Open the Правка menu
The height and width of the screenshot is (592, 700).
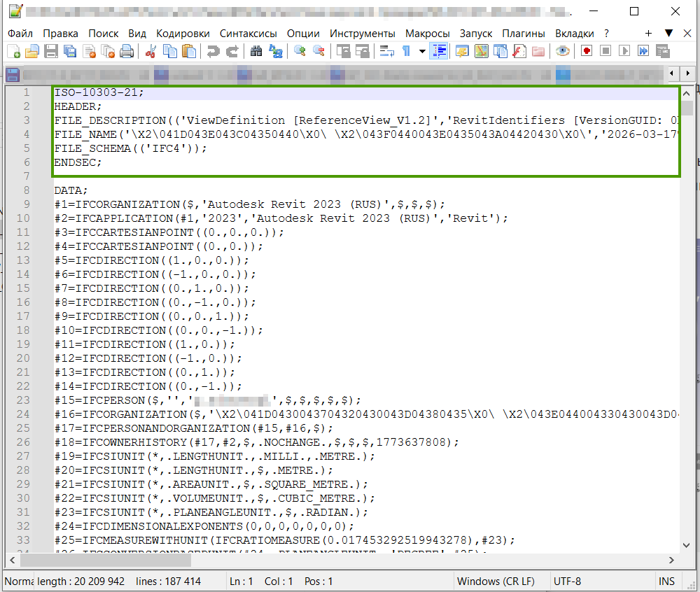coord(60,34)
